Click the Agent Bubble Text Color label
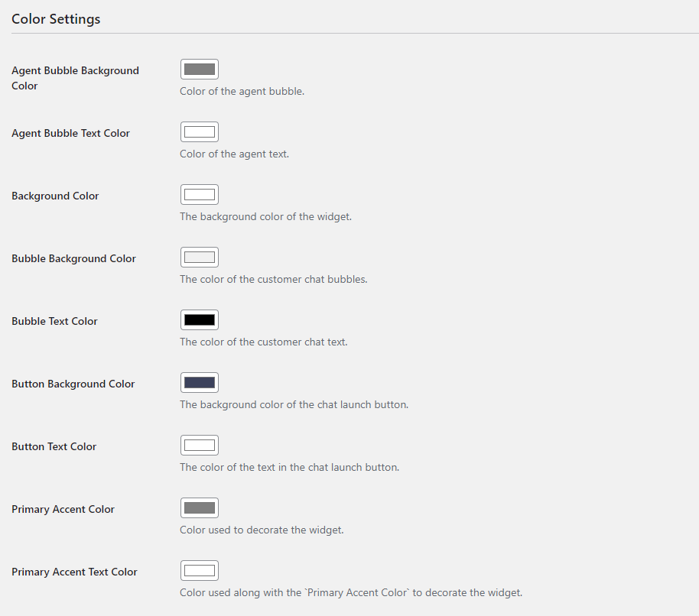 [70, 133]
